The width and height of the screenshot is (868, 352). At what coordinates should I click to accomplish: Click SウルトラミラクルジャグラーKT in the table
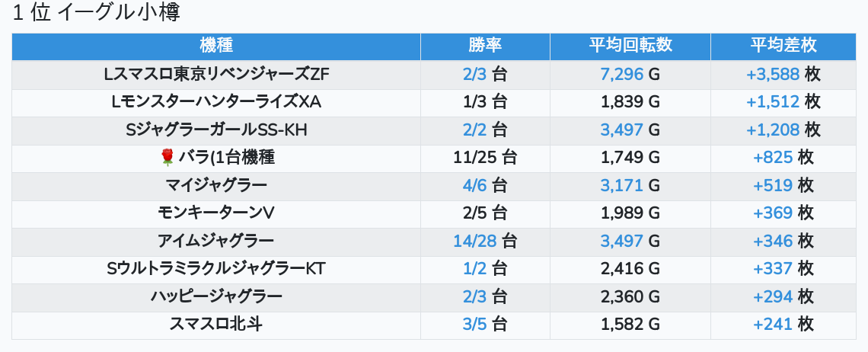click(216, 269)
